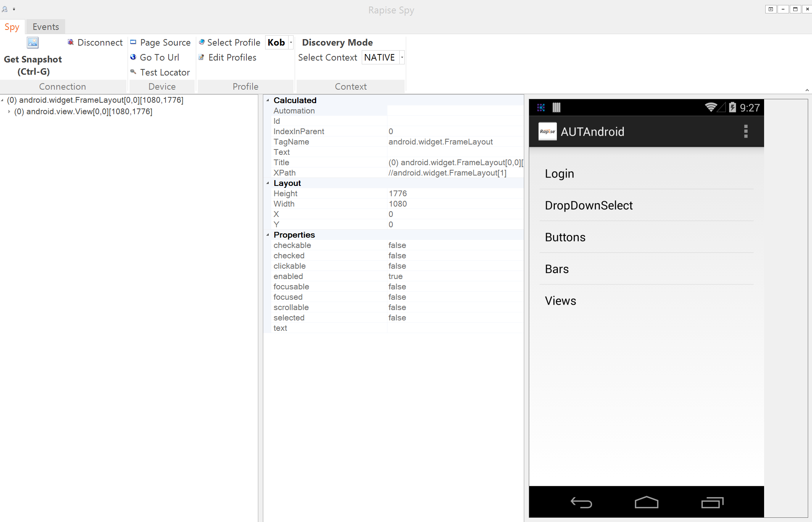Select the Spy tab

click(x=12, y=27)
